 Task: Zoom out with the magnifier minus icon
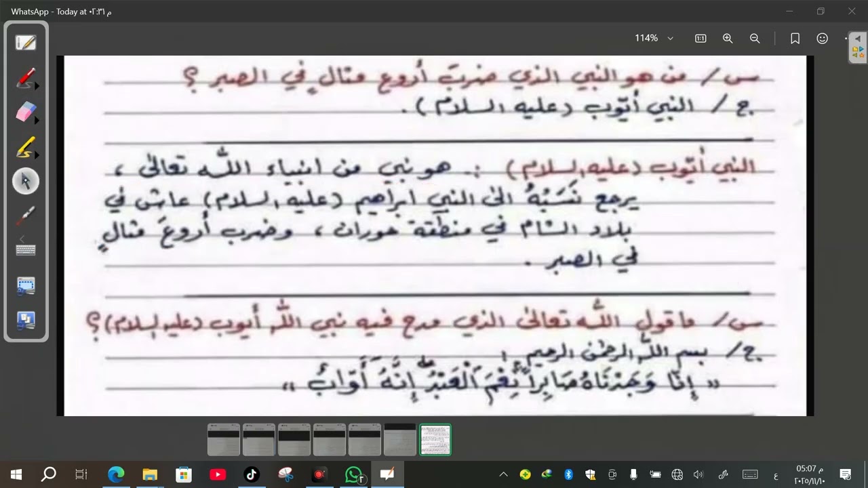click(755, 39)
